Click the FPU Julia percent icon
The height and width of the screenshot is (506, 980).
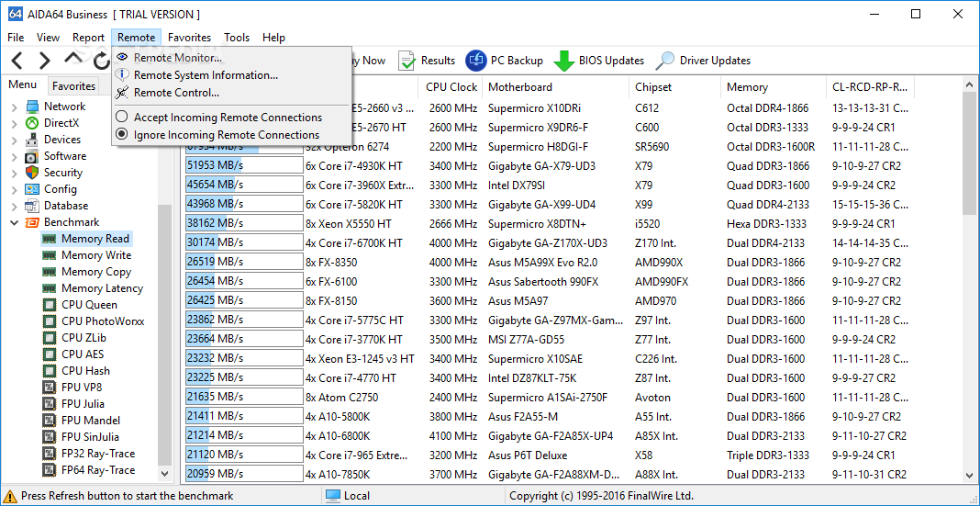pyautogui.click(x=49, y=404)
